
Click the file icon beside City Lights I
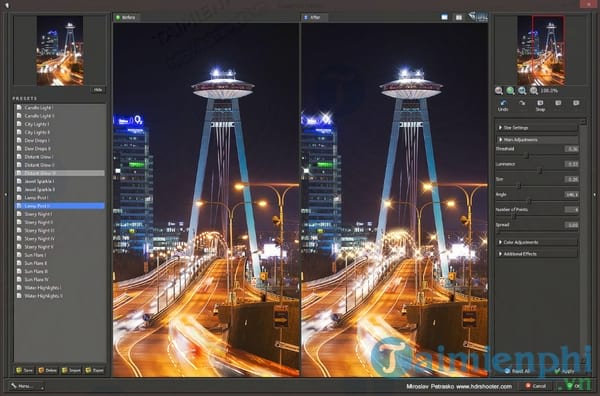pyautogui.click(x=19, y=124)
